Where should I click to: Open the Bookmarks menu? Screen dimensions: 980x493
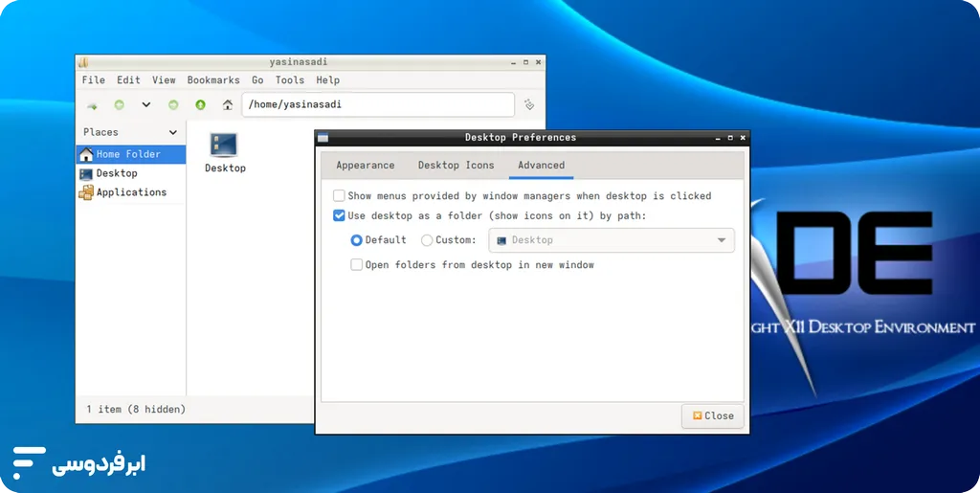coord(212,80)
